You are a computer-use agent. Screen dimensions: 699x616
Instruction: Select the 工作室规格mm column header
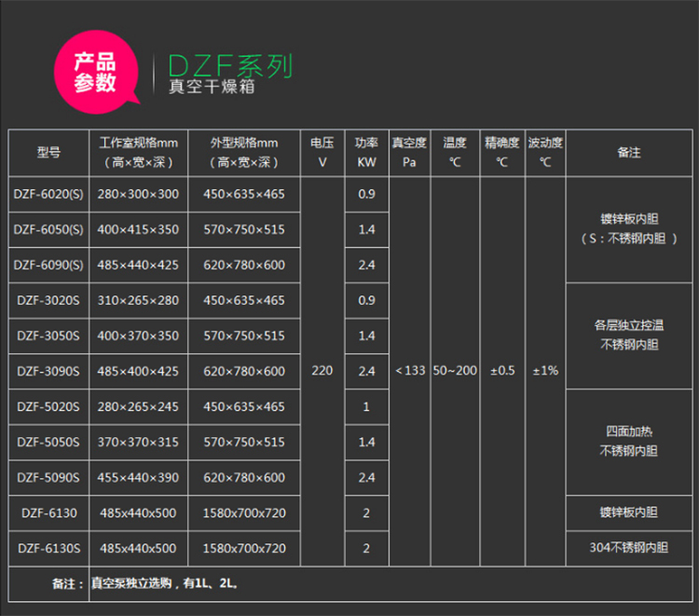pyautogui.click(x=138, y=152)
